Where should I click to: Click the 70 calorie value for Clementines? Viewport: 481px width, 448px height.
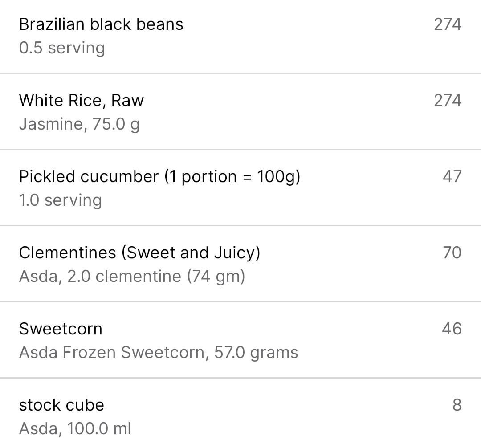click(x=452, y=253)
